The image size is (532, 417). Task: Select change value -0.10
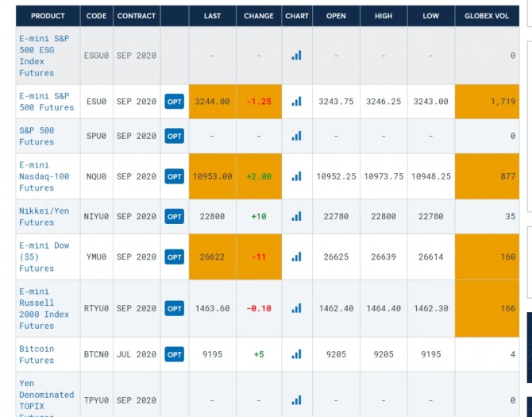tap(259, 308)
